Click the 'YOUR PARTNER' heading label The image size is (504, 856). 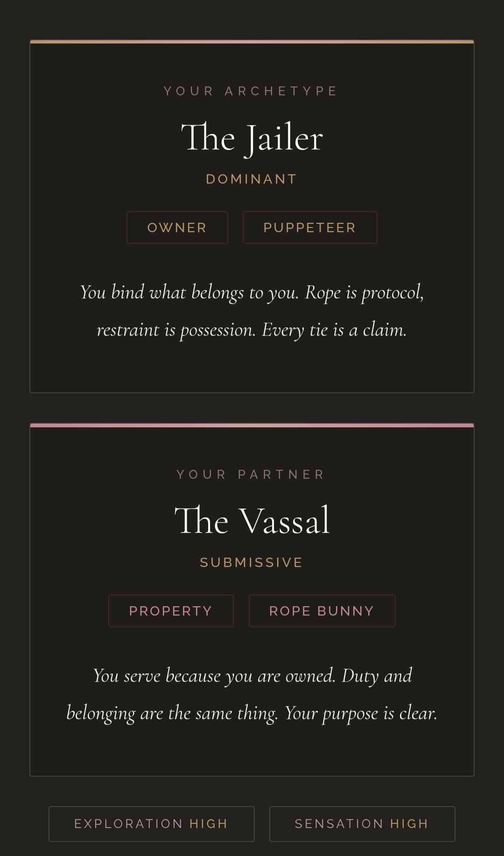pyautogui.click(x=251, y=474)
